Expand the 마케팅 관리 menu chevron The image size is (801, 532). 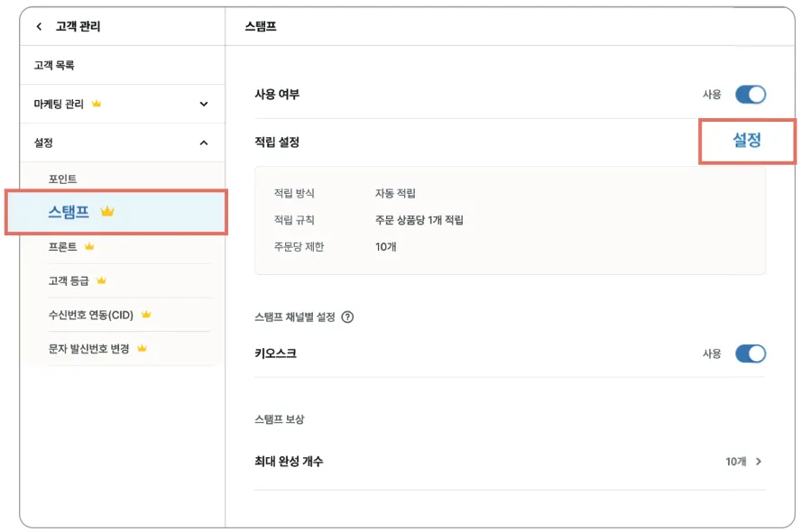pos(203,104)
